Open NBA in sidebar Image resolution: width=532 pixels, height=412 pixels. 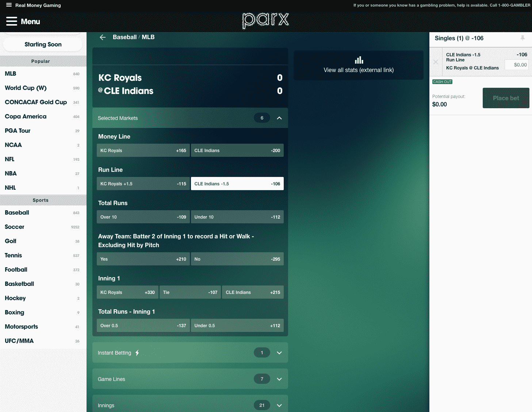pyautogui.click(x=43, y=174)
